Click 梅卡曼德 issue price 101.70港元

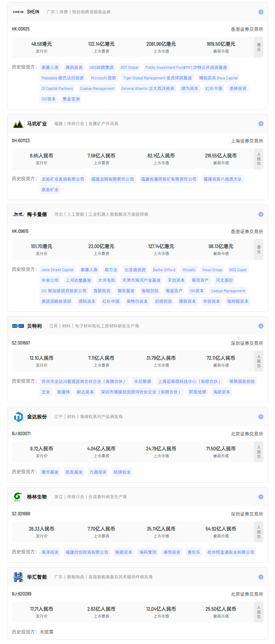(x=42, y=246)
